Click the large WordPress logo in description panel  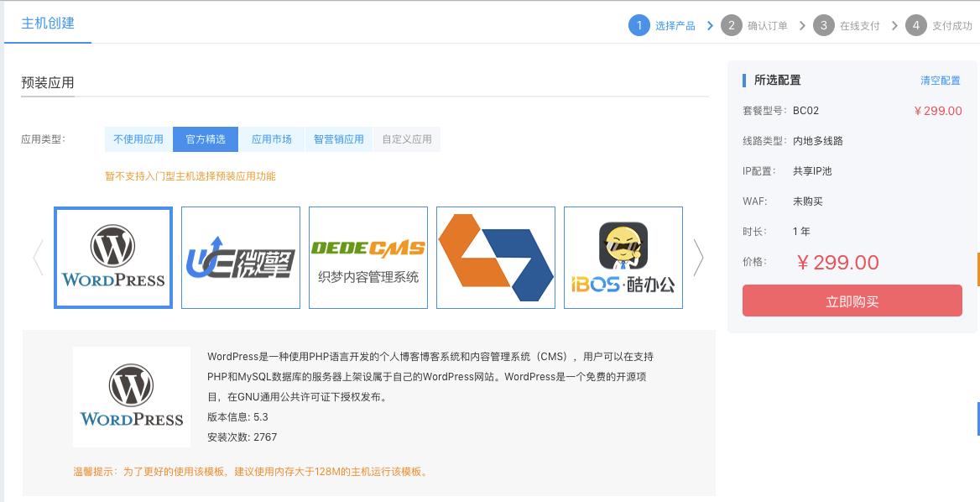coord(132,397)
